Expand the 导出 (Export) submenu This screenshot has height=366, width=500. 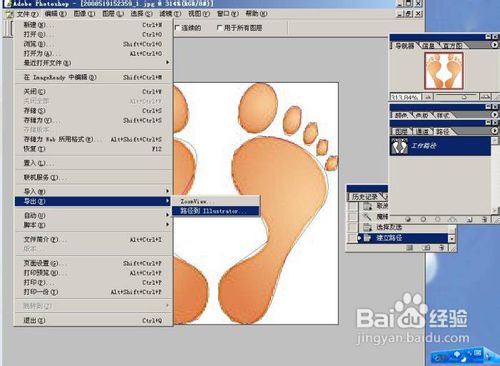pyautogui.click(x=93, y=201)
